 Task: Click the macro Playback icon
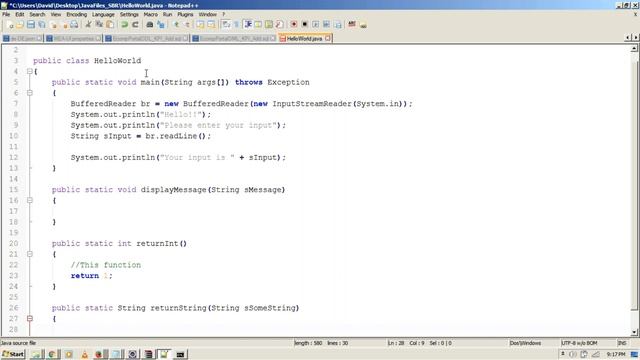click(x=316, y=25)
